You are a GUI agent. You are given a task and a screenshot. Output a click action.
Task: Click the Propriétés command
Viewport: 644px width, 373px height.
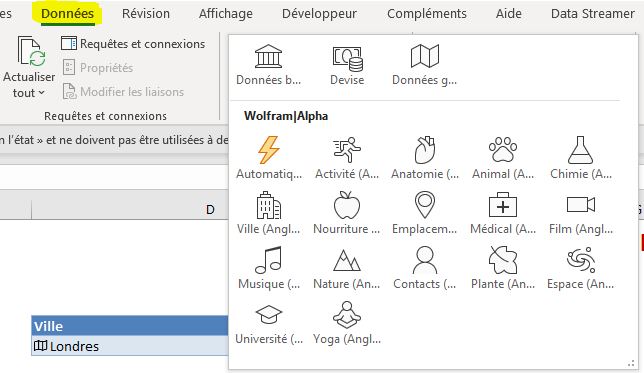pos(98,67)
